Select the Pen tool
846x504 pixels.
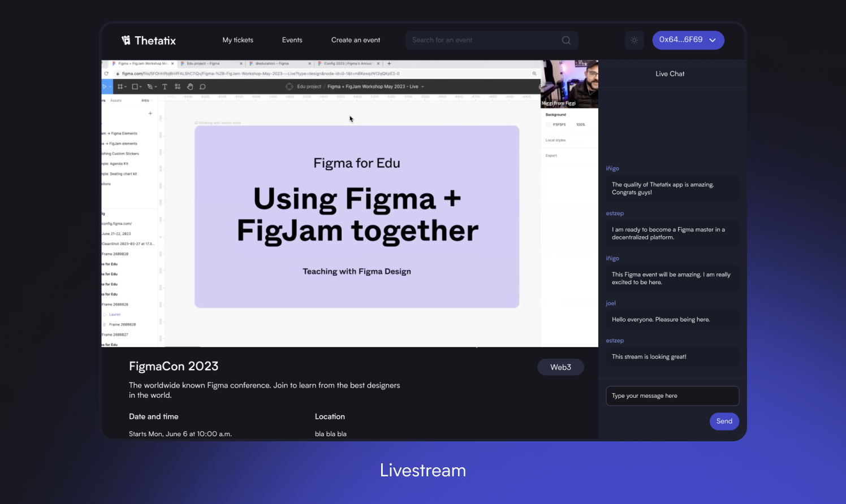tap(150, 86)
